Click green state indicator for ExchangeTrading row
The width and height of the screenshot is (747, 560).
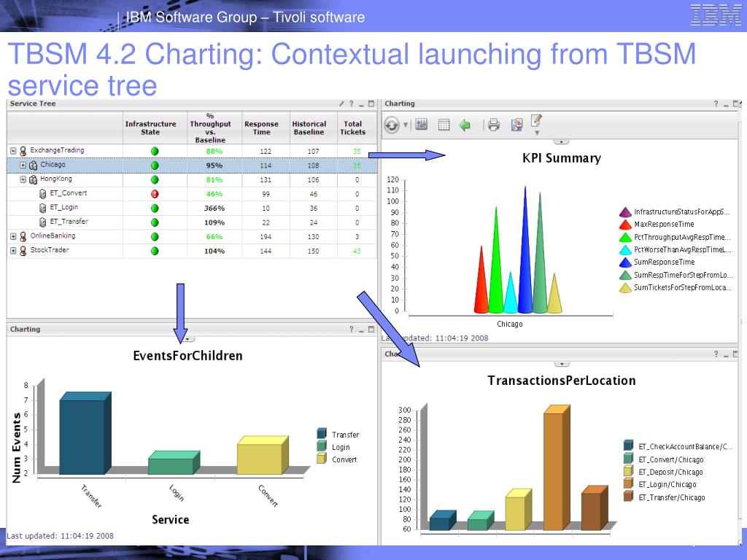[155, 151]
